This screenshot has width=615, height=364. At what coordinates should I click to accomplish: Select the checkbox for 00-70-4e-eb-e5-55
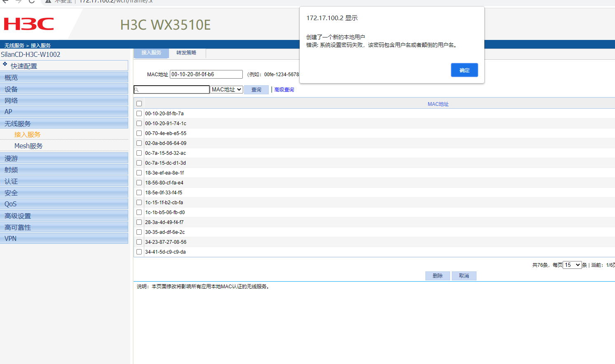(x=139, y=133)
